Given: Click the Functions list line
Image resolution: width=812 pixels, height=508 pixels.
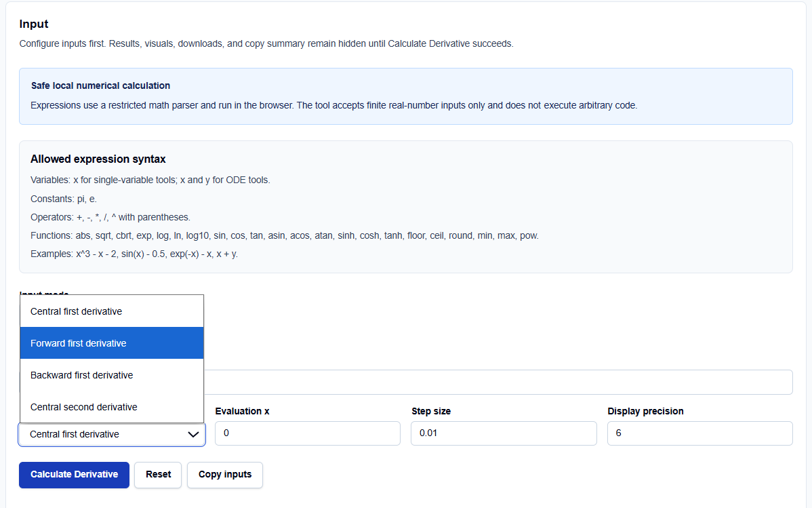Looking at the screenshot, I should 284,236.
